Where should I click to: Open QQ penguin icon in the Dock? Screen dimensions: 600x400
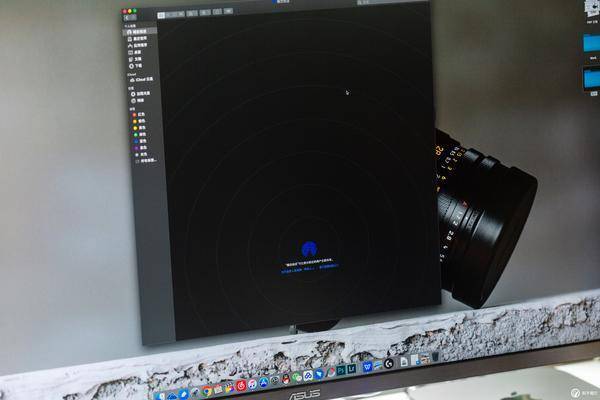tap(286, 379)
